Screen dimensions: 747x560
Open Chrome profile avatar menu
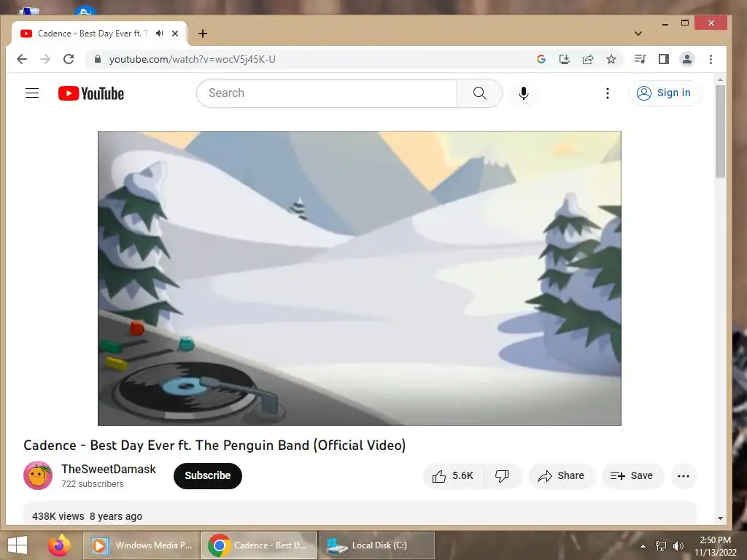pyautogui.click(x=687, y=59)
